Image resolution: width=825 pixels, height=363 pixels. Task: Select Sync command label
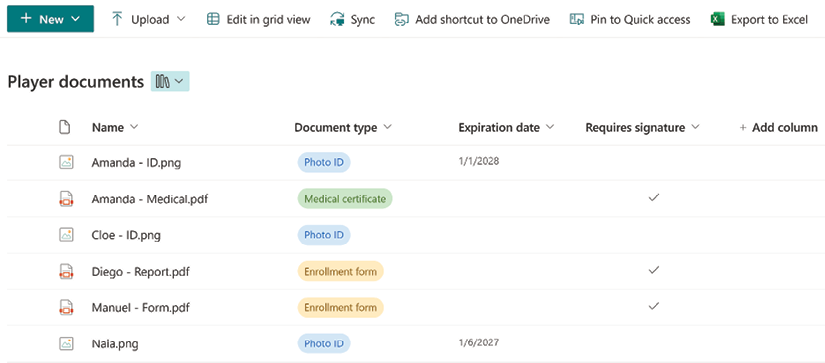tap(363, 19)
